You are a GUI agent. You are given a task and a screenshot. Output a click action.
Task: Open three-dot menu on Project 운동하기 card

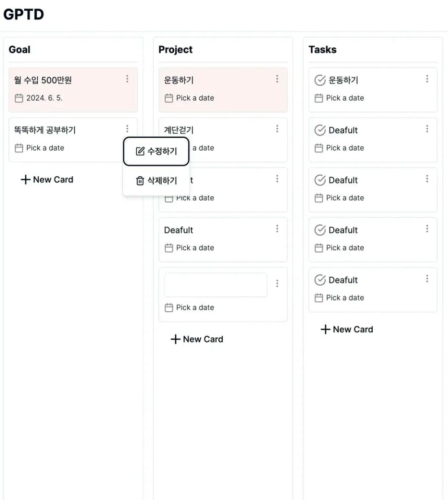[x=277, y=79]
